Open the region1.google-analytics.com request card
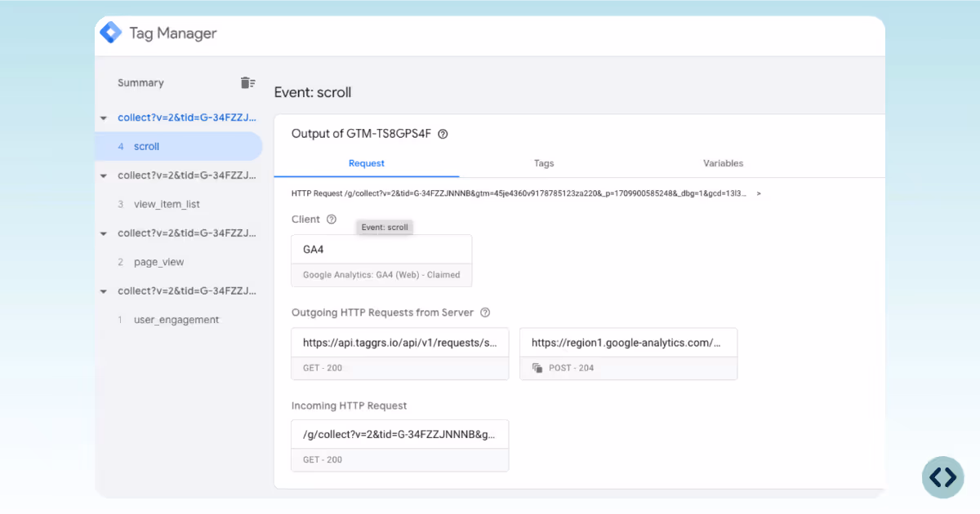This screenshot has width=980, height=514. point(628,354)
